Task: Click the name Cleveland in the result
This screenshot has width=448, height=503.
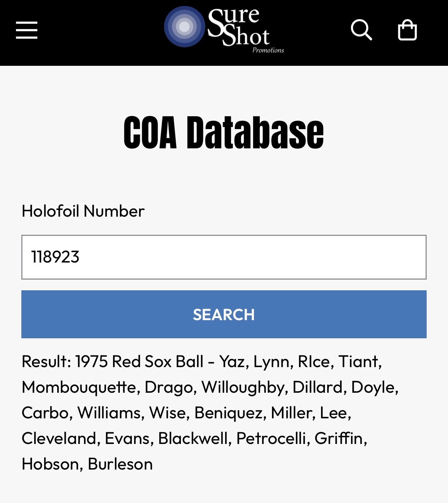Action: click(x=59, y=438)
